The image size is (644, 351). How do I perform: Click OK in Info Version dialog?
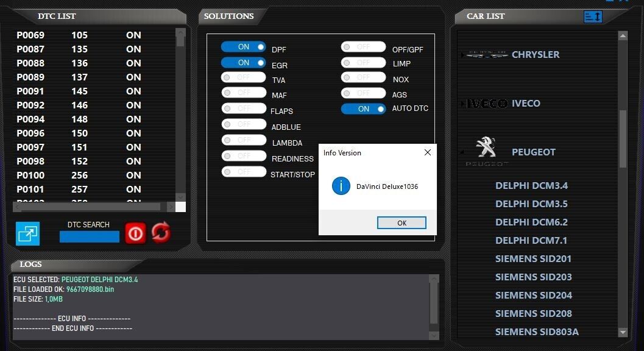(x=402, y=223)
